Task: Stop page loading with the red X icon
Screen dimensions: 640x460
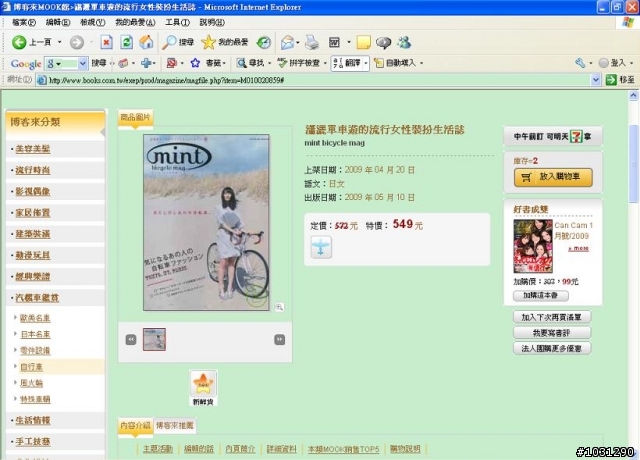Action: (107, 42)
